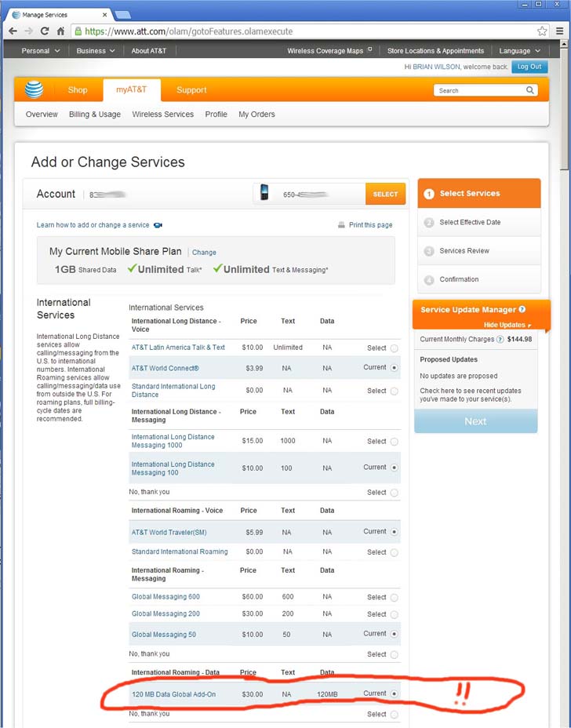Click the "$144.98" monthly charges value
Screen dimensions: 571x728
[x=519, y=340]
